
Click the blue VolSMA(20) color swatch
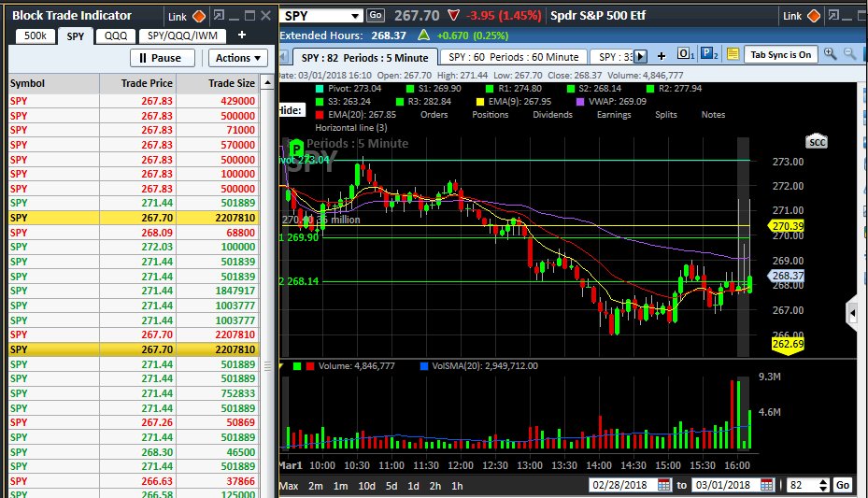(424, 366)
